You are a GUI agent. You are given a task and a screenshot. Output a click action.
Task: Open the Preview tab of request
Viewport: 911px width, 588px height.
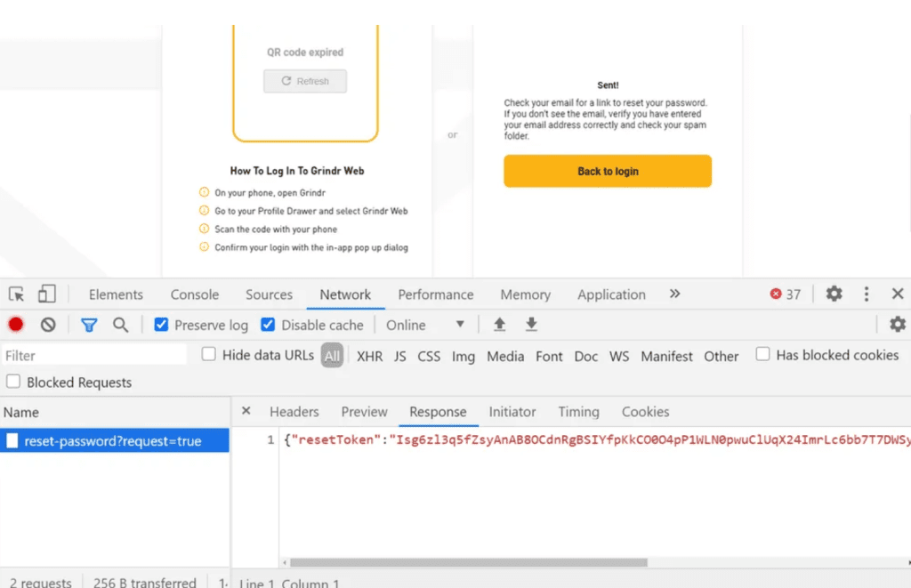point(364,411)
